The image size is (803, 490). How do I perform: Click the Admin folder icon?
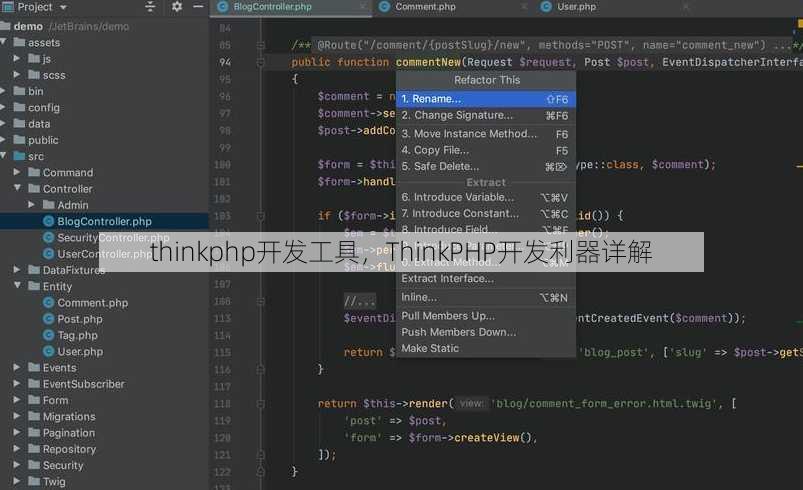pos(49,205)
